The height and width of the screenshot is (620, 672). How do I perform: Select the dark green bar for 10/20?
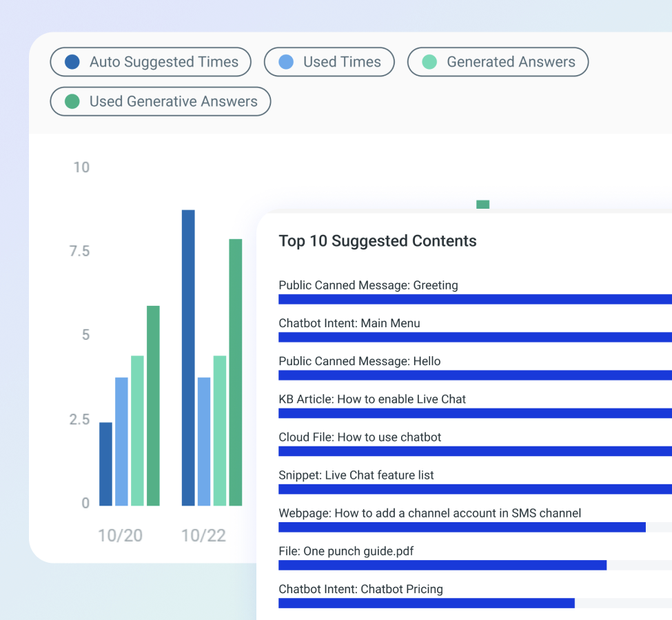click(153, 406)
